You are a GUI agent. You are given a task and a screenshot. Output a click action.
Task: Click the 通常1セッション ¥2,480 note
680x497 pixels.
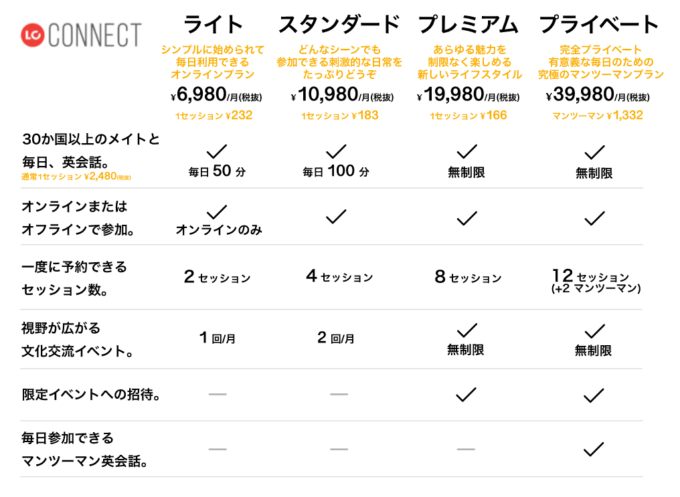tap(76, 177)
